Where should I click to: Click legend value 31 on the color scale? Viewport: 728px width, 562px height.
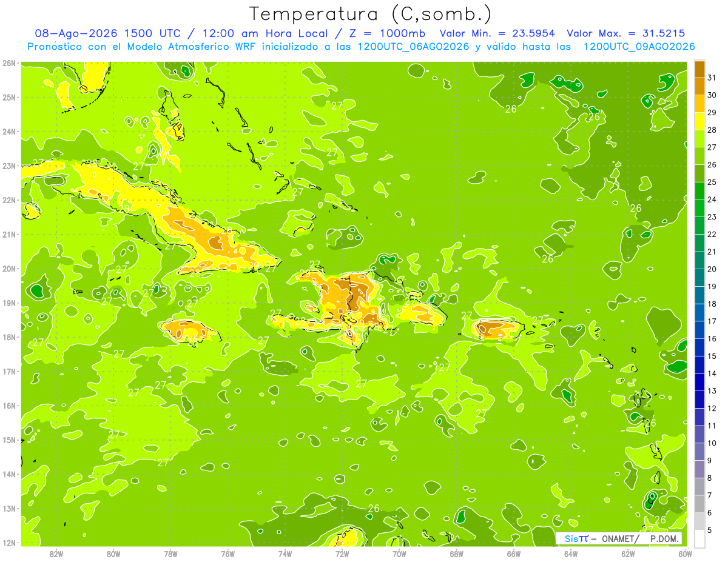[x=712, y=78]
